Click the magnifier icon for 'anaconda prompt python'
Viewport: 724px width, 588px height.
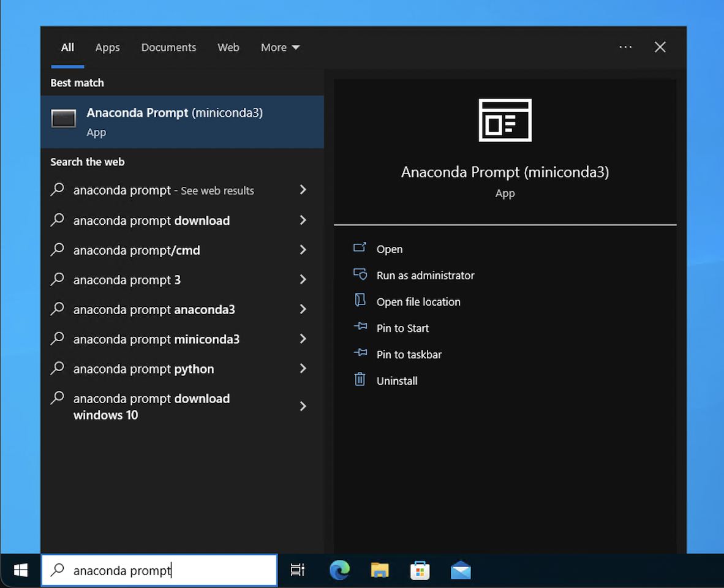[x=57, y=368]
